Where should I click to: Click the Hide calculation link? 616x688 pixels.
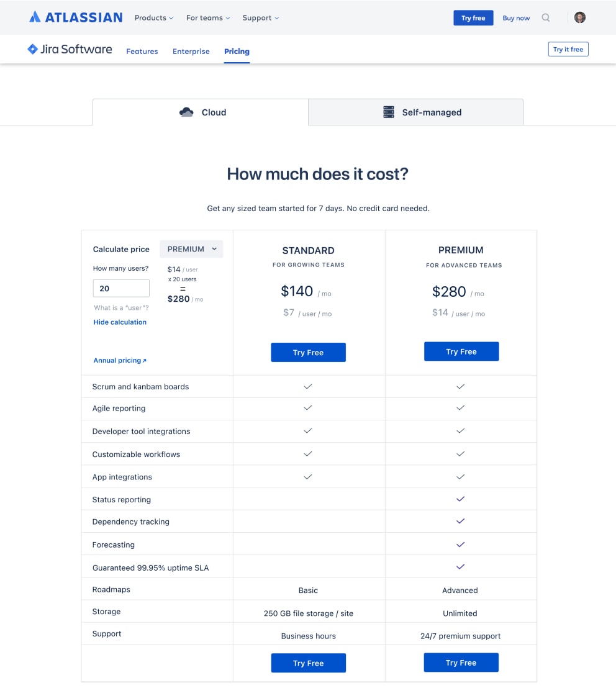click(x=120, y=322)
